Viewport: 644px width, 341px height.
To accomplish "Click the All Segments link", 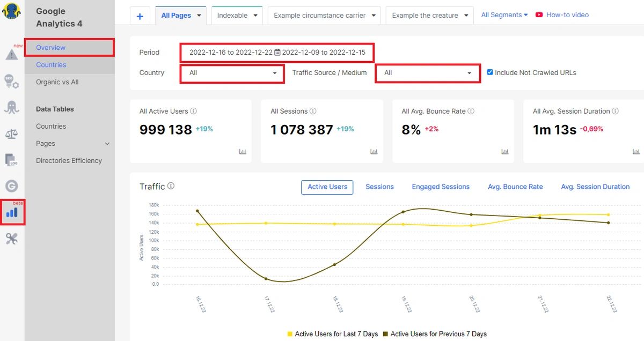I will click(501, 15).
